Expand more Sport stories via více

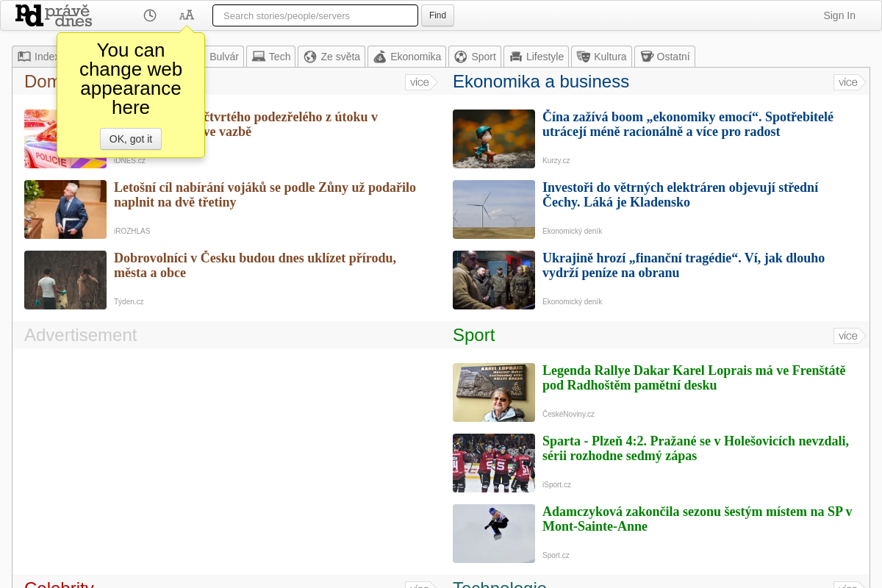(x=848, y=336)
